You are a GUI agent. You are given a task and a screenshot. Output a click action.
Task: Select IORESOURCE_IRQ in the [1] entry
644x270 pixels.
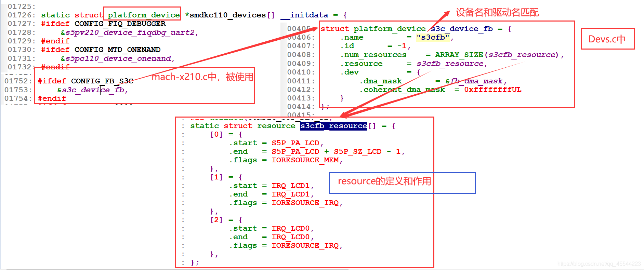(x=305, y=203)
